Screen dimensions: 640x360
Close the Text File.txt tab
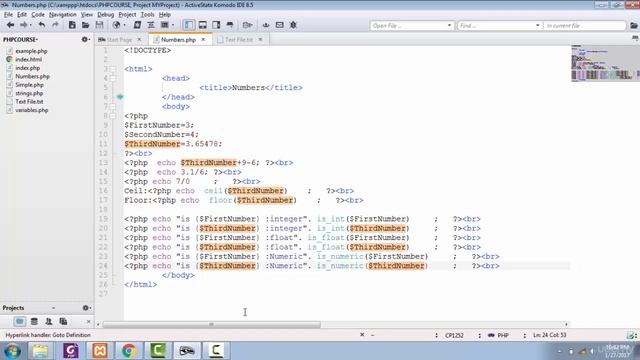[x=260, y=40]
